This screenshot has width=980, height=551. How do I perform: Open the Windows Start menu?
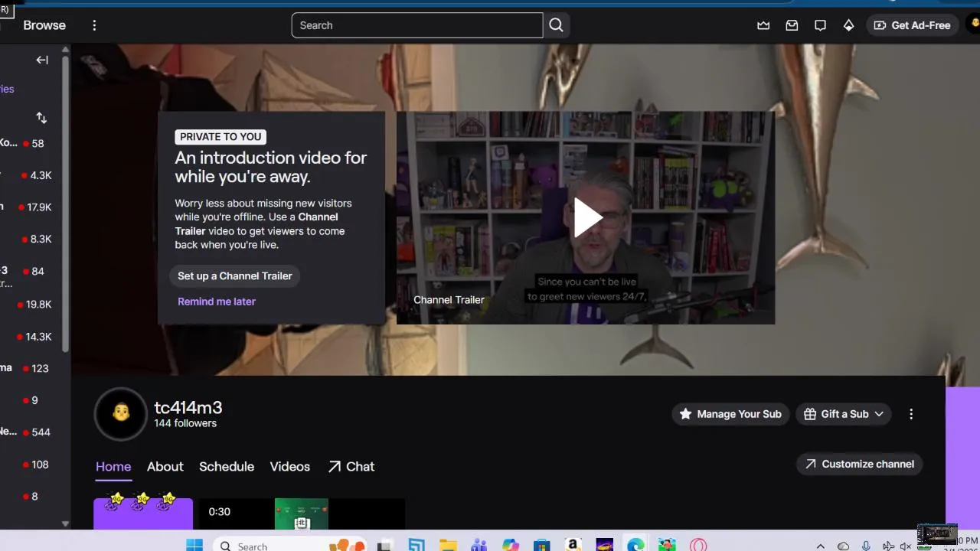tap(194, 546)
